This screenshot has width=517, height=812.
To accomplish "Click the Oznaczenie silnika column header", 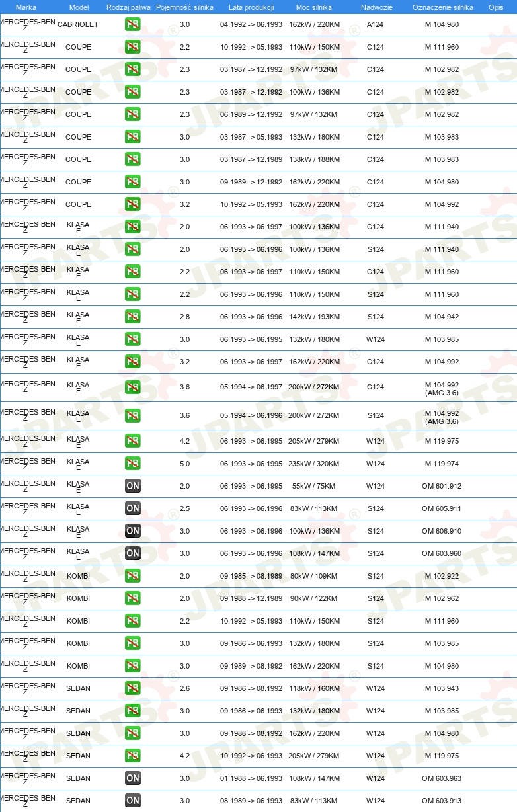I will (443, 7).
